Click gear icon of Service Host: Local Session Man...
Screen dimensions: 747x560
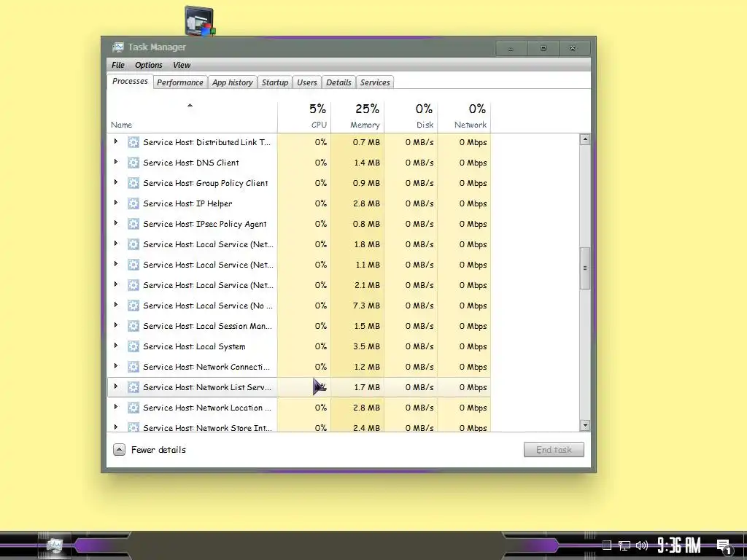coord(133,326)
